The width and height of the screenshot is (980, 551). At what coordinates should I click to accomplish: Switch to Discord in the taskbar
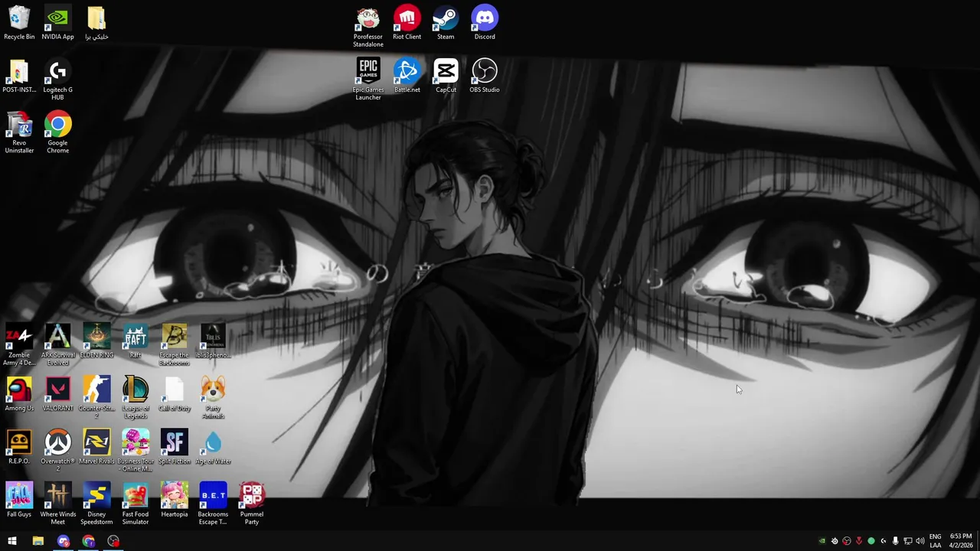click(x=63, y=541)
